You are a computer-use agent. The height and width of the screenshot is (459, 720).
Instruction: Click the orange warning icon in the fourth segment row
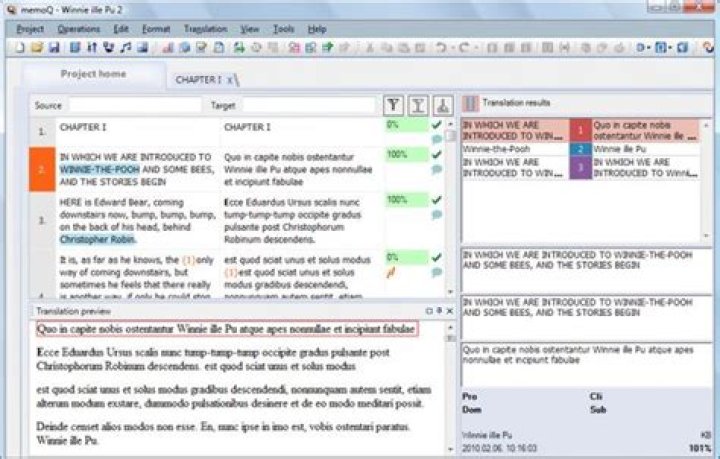391,273
